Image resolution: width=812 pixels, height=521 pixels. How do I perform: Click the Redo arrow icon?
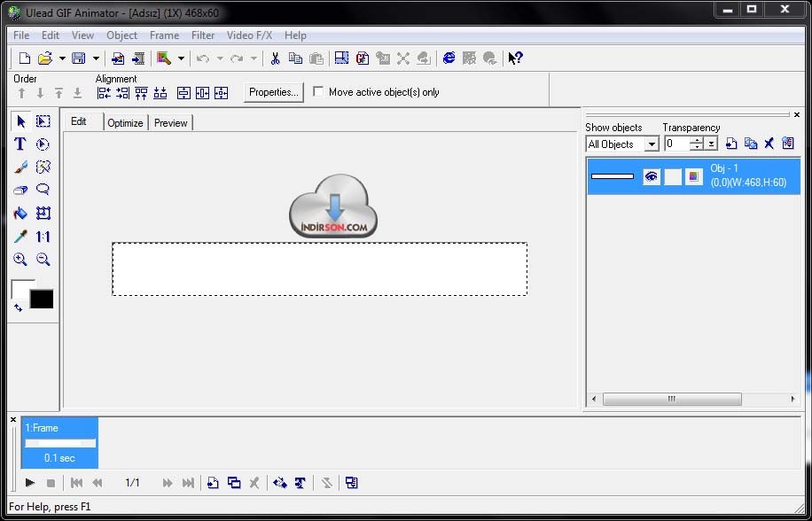click(x=237, y=58)
